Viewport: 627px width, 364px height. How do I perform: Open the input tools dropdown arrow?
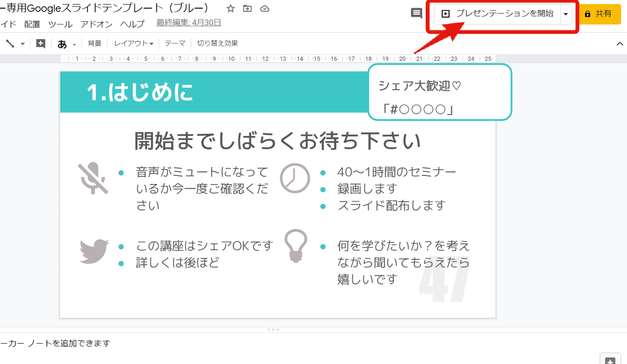pos(74,44)
